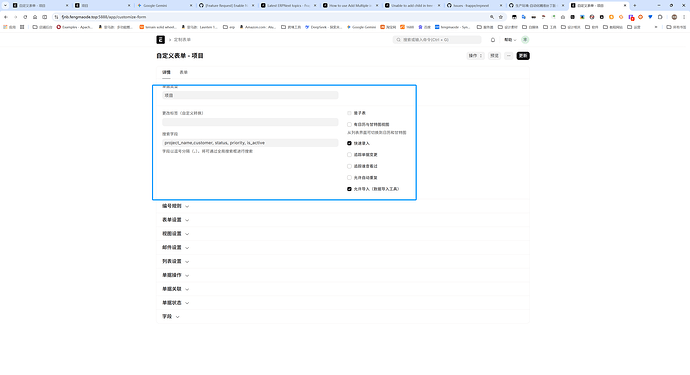Open a new browser tab with plus icon
The image size is (690, 375).
(x=635, y=5)
